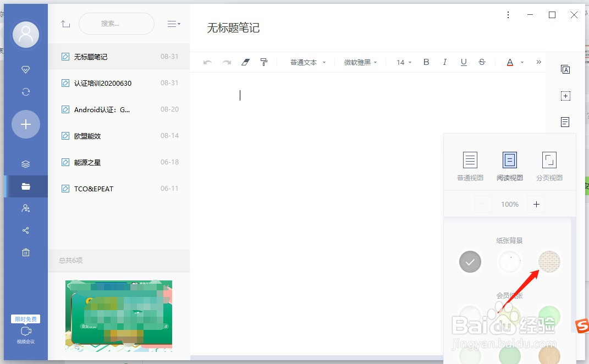Click the share icon in the sidebar
589x364 pixels.
point(25,230)
